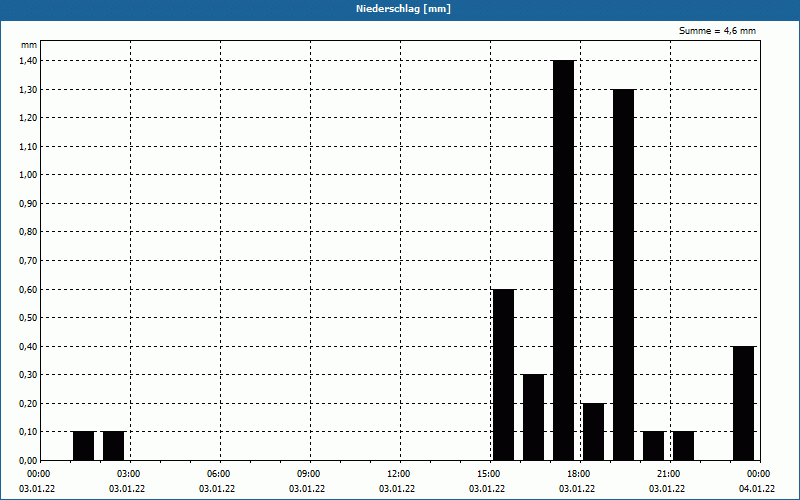Click the '03.01.22' date under 12:00
Image resolution: width=800 pixels, height=500 pixels.
click(x=397, y=489)
